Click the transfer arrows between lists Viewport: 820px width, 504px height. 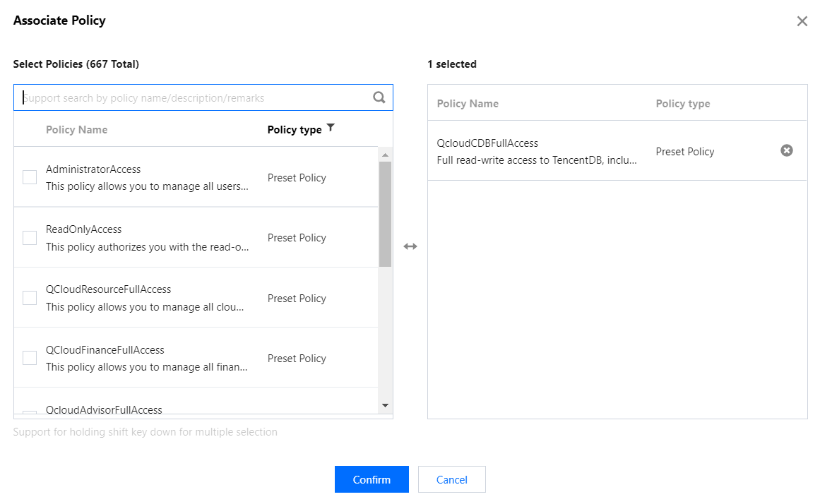tap(410, 246)
